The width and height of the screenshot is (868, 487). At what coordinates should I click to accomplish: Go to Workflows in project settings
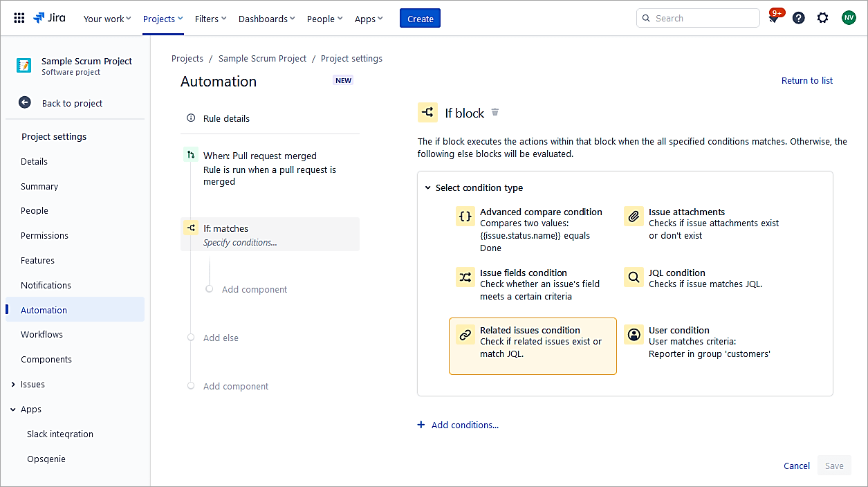(x=41, y=334)
